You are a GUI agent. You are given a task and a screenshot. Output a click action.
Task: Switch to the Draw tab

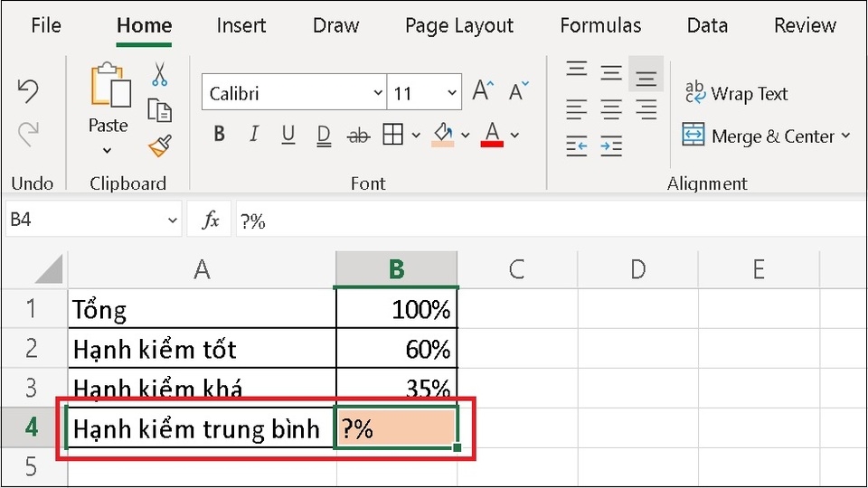pyautogui.click(x=335, y=25)
